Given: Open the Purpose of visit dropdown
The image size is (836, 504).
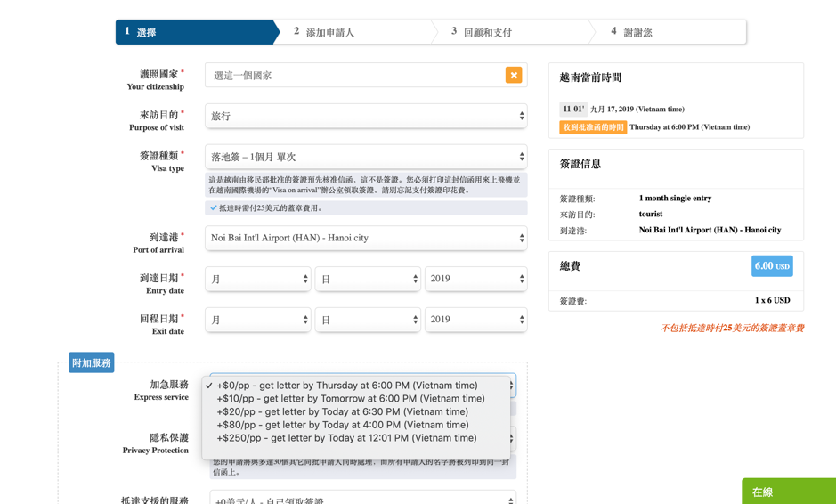Looking at the screenshot, I should click(x=365, y=116).
